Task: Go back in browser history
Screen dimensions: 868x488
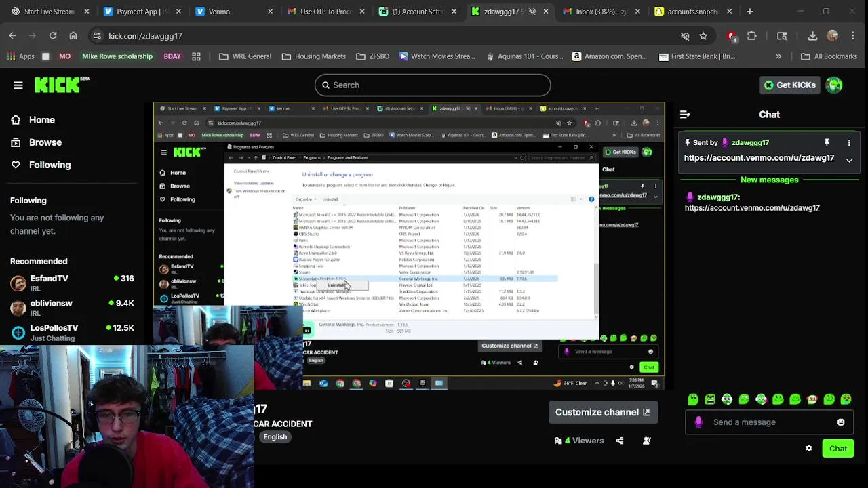Action: click(12, 36)
